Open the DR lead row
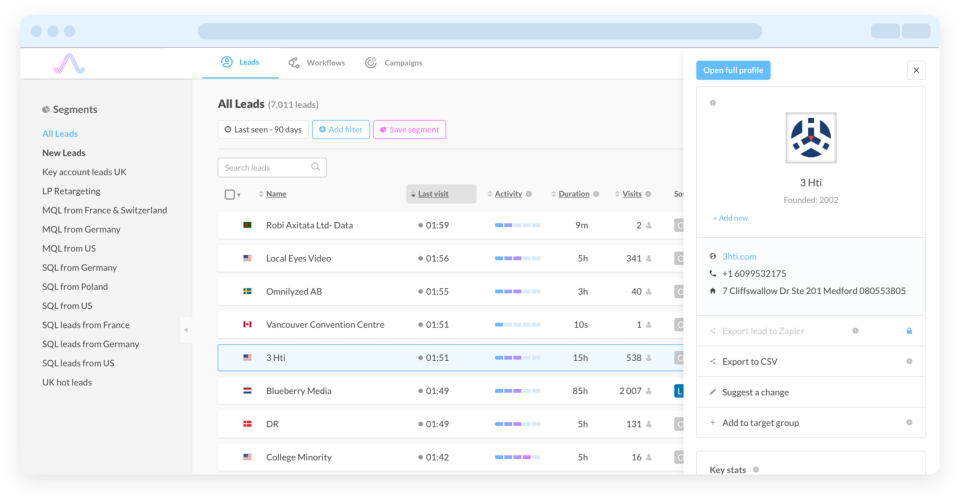 (x=451, y=424)
